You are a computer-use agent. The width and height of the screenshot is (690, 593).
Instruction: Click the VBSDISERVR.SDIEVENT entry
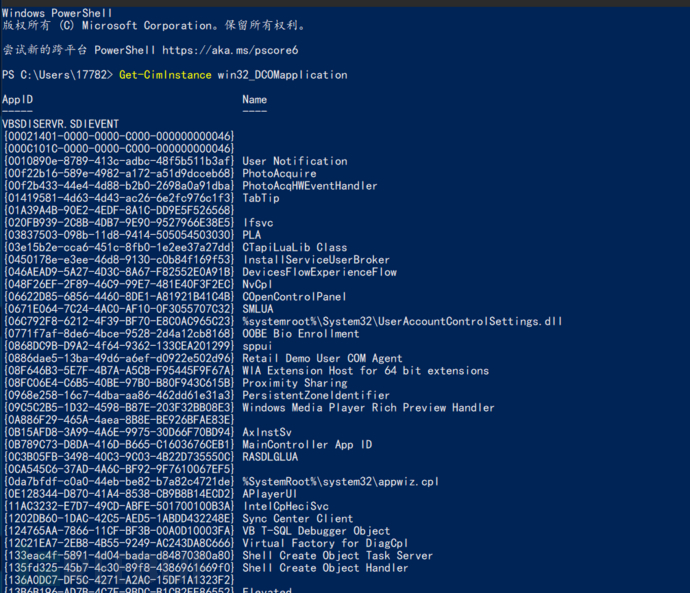click(60, 124)
